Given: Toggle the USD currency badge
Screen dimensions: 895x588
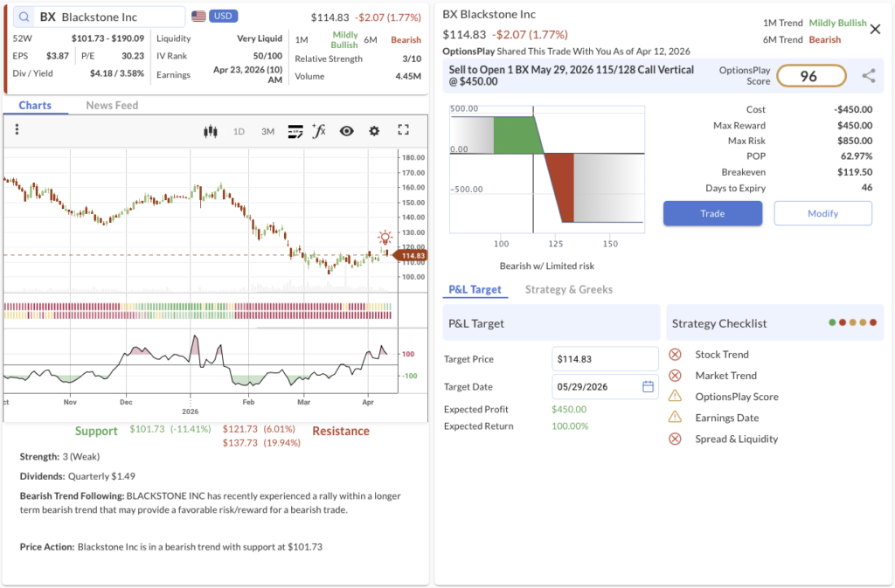Looking at the screenshot, I should tap(223, 17).
